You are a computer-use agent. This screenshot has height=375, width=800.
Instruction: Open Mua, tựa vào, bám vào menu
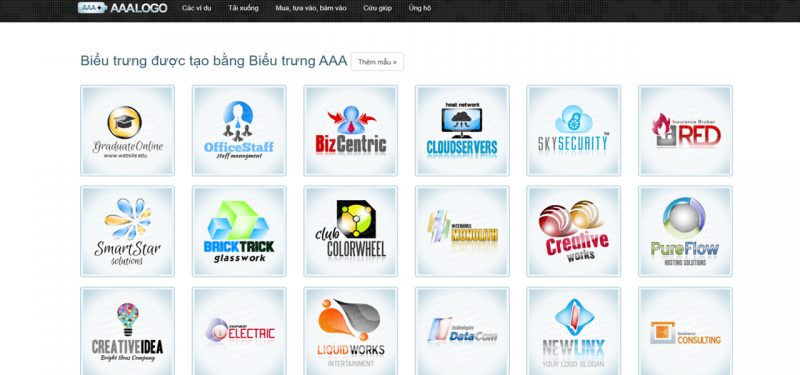311,8
